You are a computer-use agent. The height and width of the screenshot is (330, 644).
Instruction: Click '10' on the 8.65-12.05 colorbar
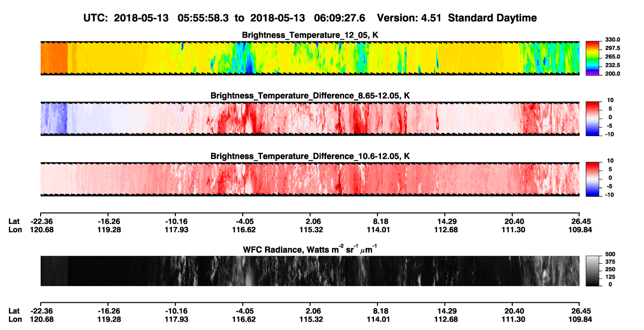(x=611, y=100)
